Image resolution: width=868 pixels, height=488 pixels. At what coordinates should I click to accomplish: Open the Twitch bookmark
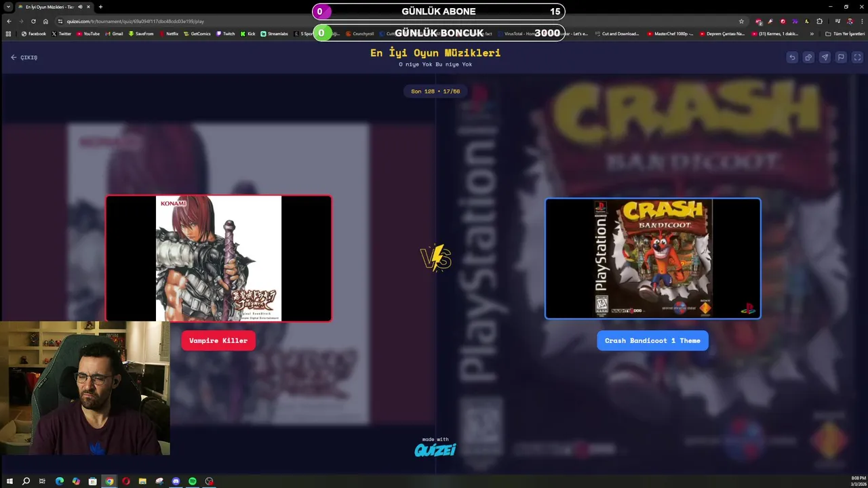point(226,34)
